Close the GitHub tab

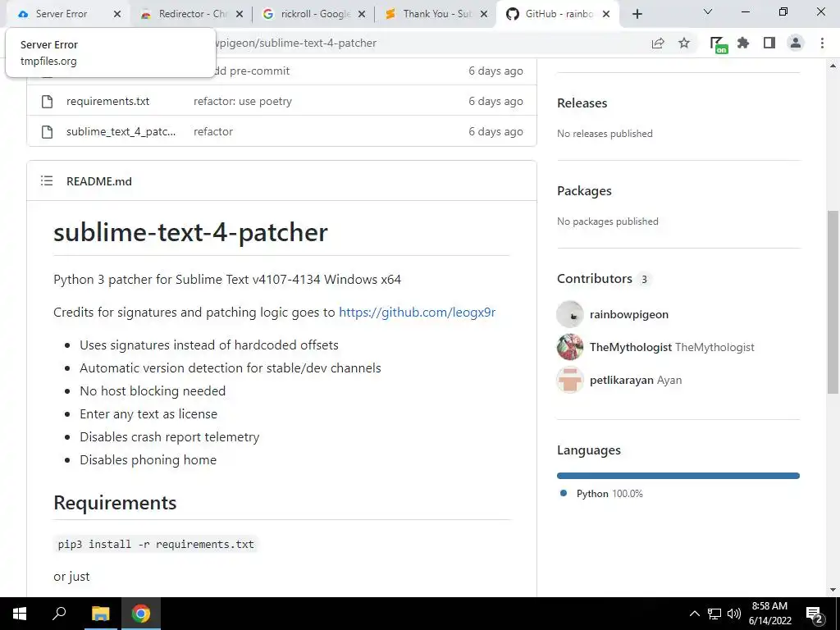[x=606, y=14]
